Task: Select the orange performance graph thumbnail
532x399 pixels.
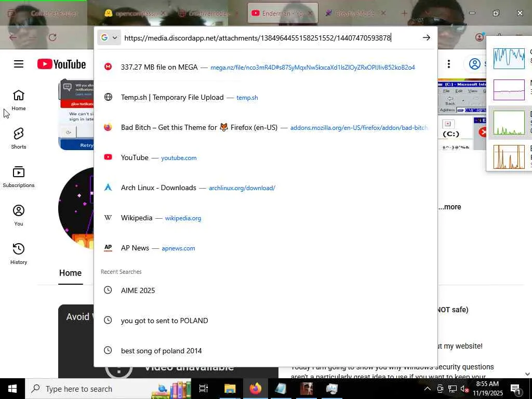Action: pos(509,156)
